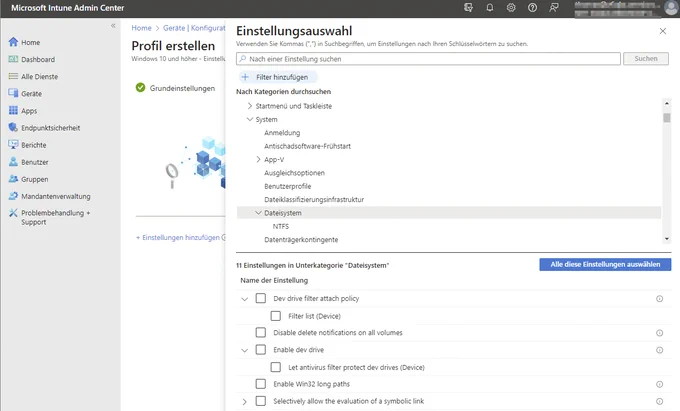Click Name der Einstellung column header

coord(274,281)
